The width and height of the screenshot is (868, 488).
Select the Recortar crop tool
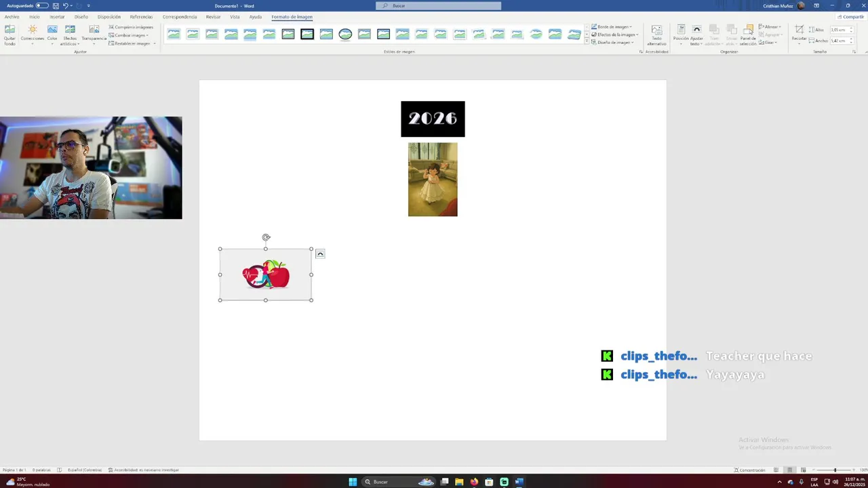coord(800,35)
